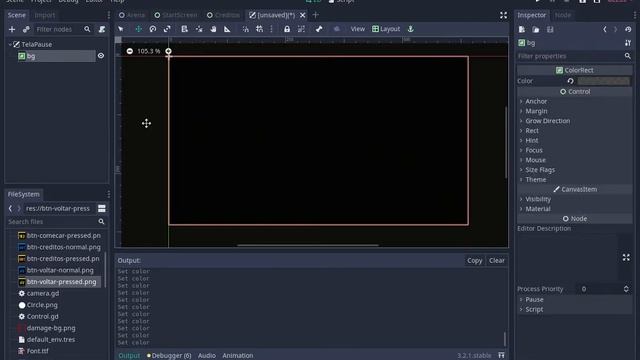The height and width of the screenshot is (360, 640).
Task: Toggle distraction-free mode icon above viewport
Action: click(503, 15)
